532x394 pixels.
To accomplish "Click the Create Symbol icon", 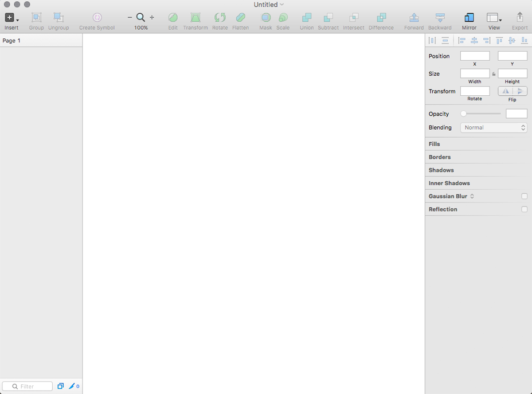I will pyautogui.click(x=97, y=18).
